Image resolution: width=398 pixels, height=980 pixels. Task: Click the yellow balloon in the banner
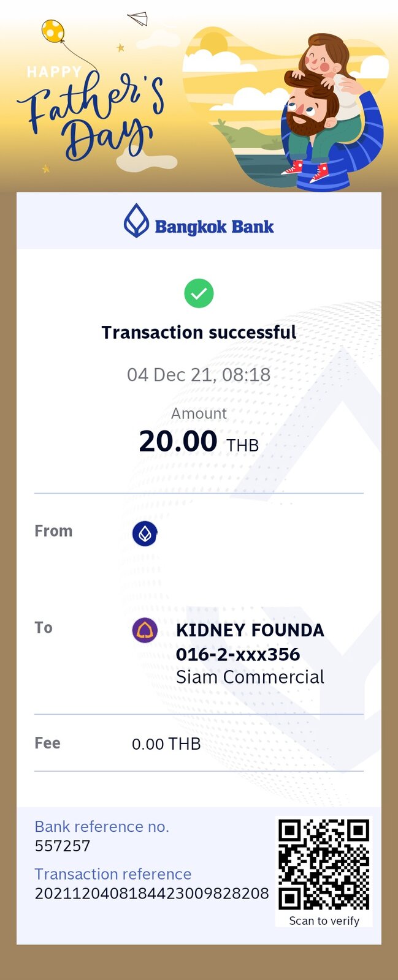53,31
